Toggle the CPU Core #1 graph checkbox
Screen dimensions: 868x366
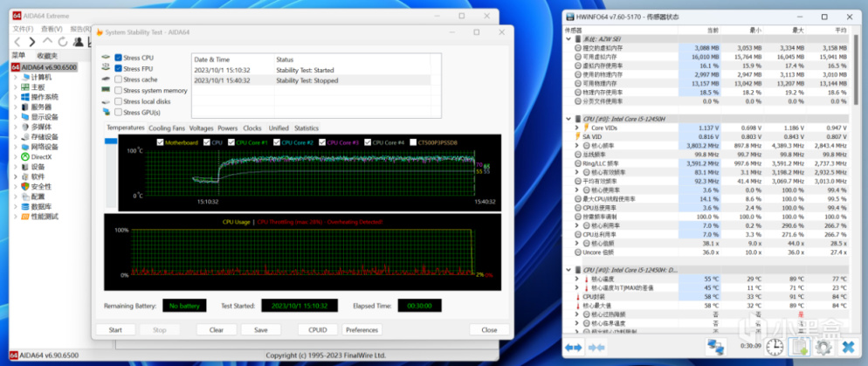(x=231, y=142)
